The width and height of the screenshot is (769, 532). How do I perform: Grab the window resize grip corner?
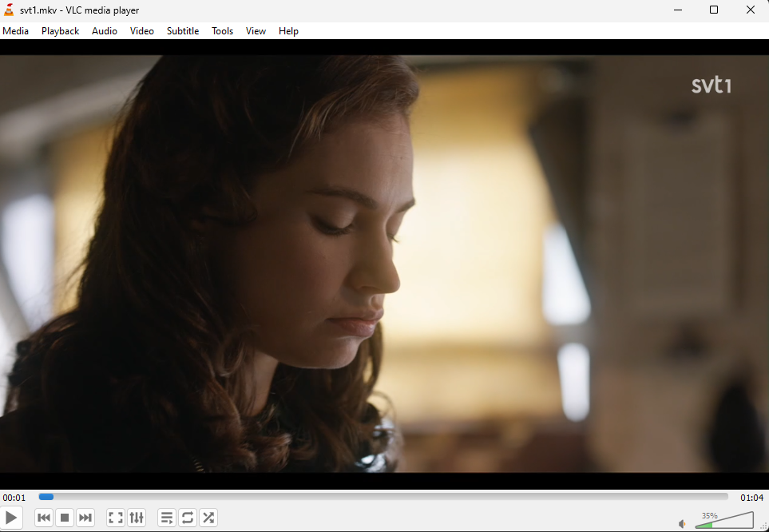tap(763, 526)
